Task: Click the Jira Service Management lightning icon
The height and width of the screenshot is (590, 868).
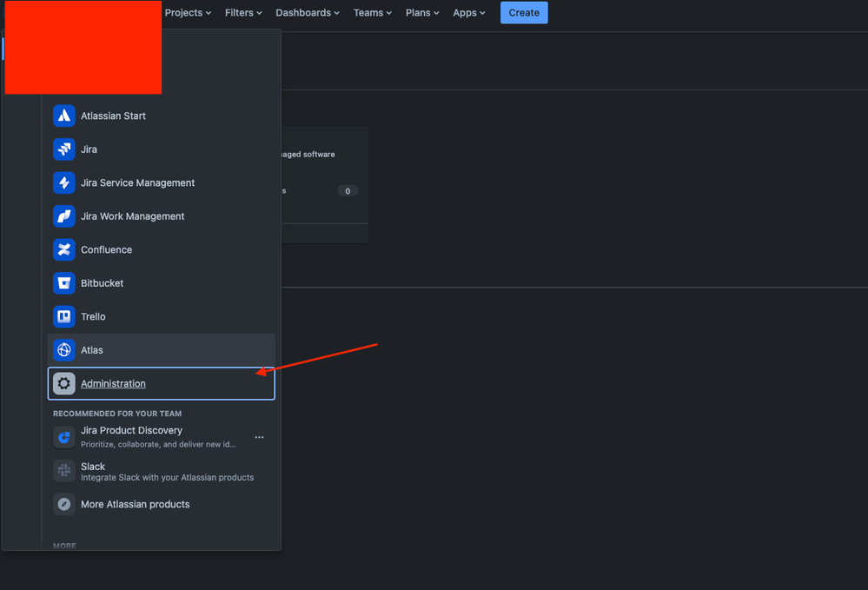Action: pyautogui.click(x=64, y=182)
